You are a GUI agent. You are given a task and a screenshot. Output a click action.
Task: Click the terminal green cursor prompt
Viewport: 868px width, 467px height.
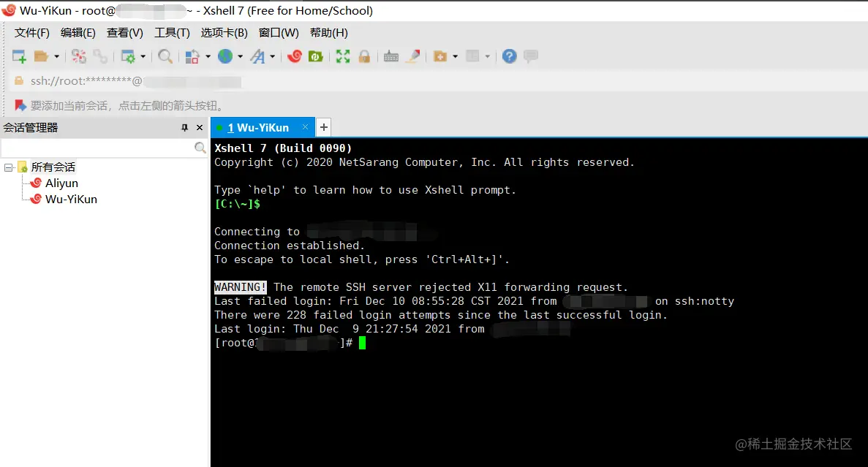click(x=362, y=343)
